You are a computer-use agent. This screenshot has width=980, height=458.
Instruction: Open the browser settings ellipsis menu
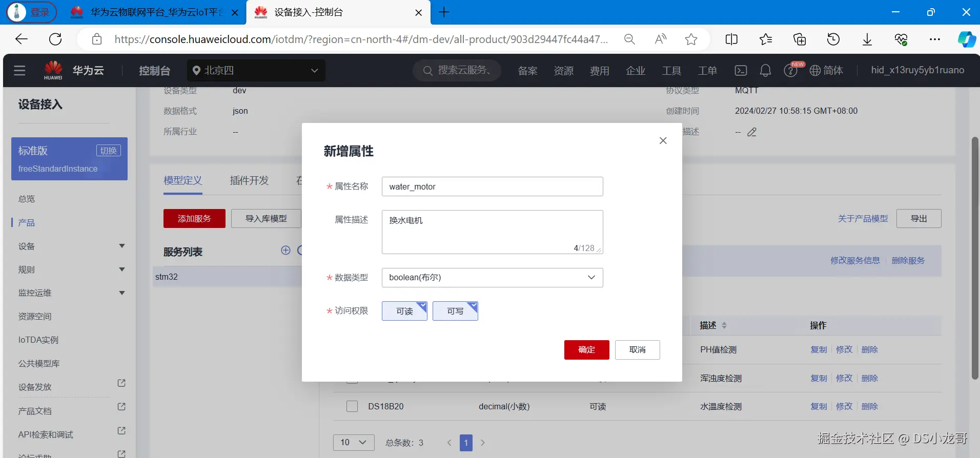click(x=935, y=39)
